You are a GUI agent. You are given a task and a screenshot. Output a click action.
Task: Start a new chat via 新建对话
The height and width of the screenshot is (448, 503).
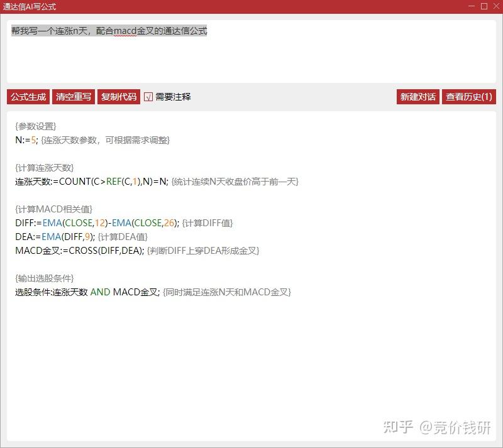417,97
